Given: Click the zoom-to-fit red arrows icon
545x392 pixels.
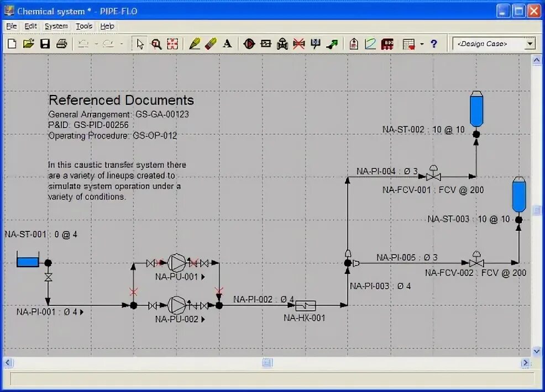Looking at the screenshot, I should tap(172, 44).
